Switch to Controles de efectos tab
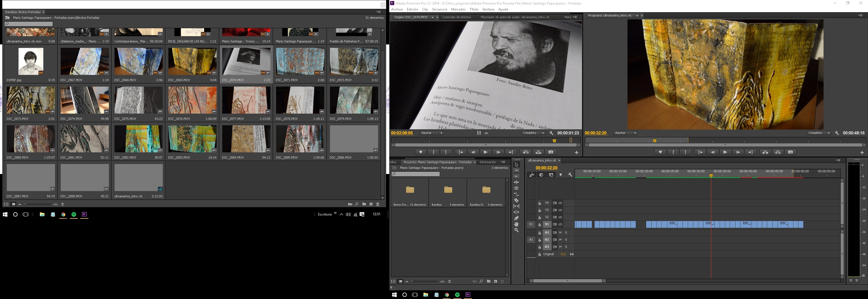 point(456,17)
